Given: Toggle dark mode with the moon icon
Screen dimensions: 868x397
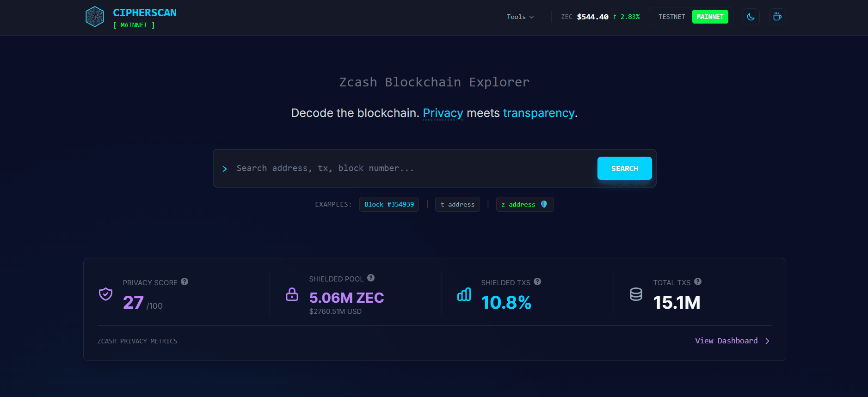Looking at the screenshot, I should pyautogui.click(x=751, y=17).
